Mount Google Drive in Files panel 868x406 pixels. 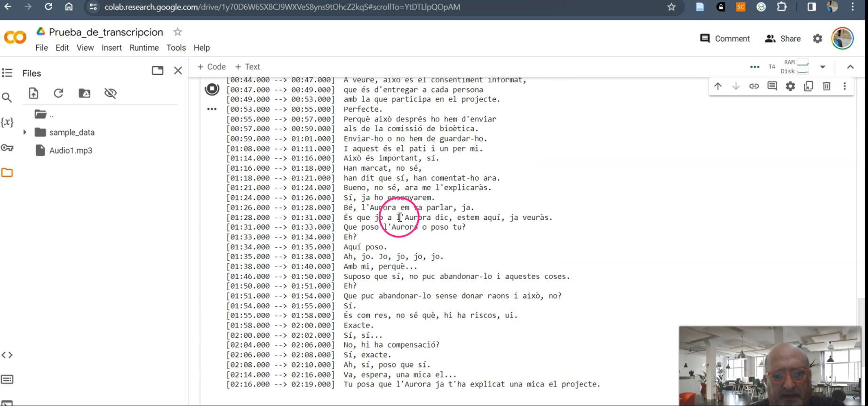coord(85,93)
